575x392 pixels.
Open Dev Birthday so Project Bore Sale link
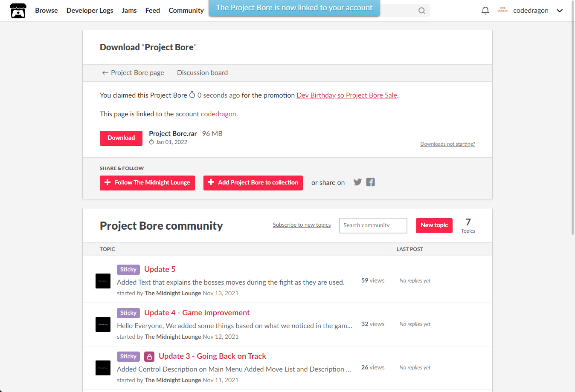pyautogui.click(x=347, y=95)
